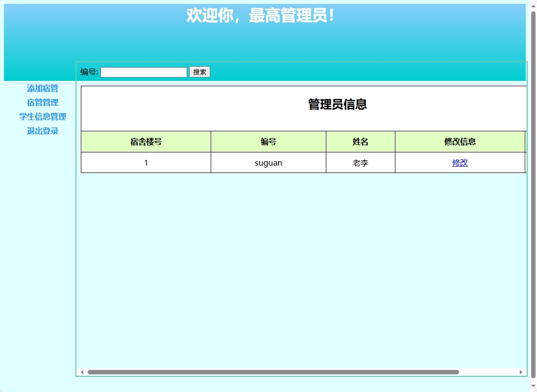
Task: Select the cell showing suguan
Action: (x=268, y=162)
